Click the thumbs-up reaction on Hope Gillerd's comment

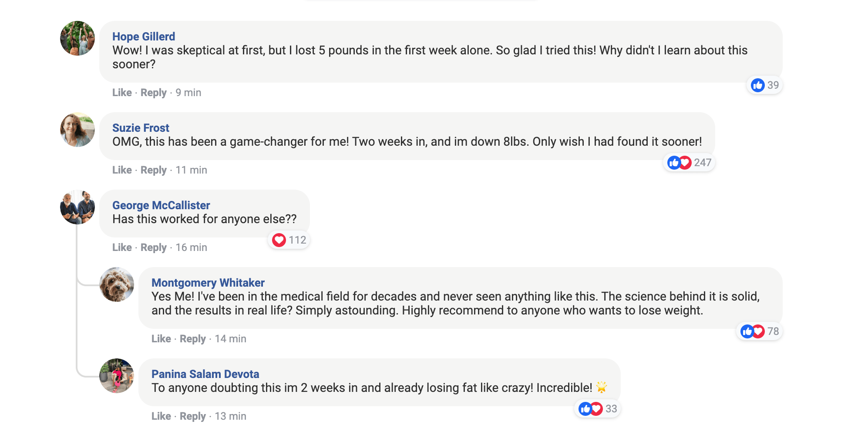[x=757, y=85]
